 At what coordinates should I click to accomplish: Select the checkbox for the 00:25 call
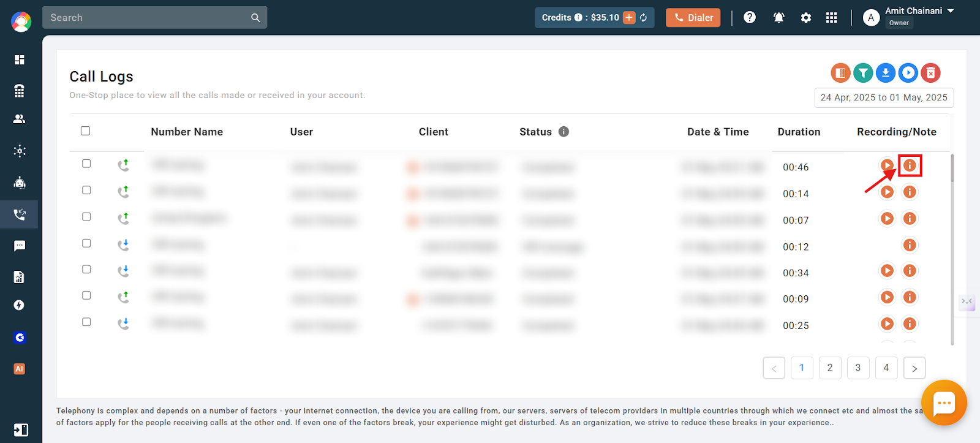[x=86, y=322]
